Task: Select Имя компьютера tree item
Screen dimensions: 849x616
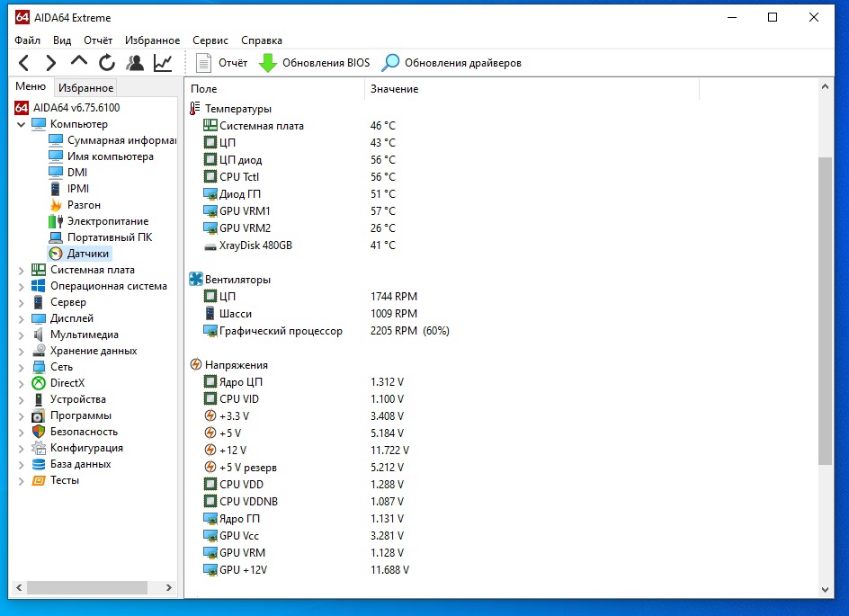Action: [x=111, y=156]
